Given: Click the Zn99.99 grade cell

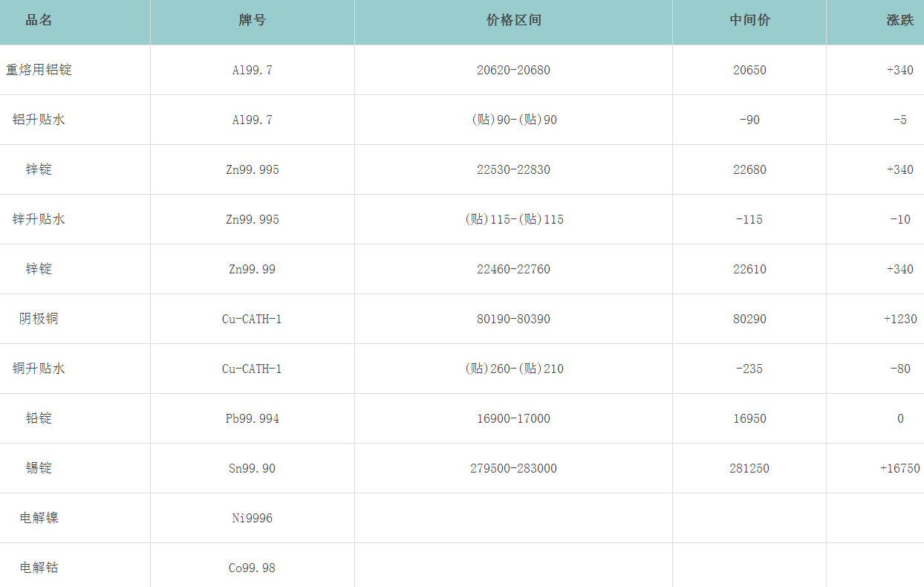Looking at the screenshot, I should click(x=253, y=269).
